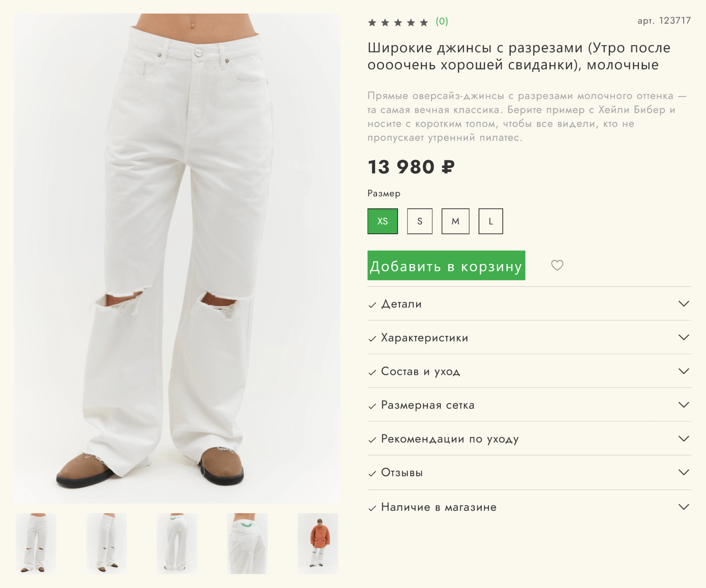Select size L

coord(490,221)
